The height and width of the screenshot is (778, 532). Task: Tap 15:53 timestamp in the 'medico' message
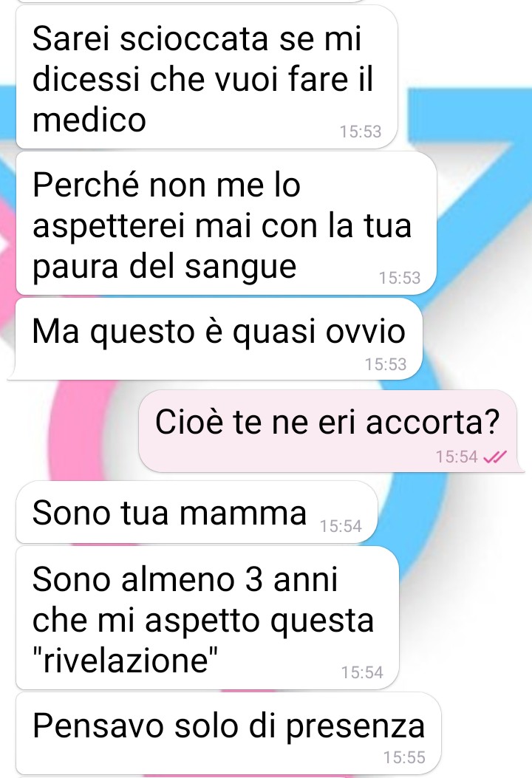[361, 132]
